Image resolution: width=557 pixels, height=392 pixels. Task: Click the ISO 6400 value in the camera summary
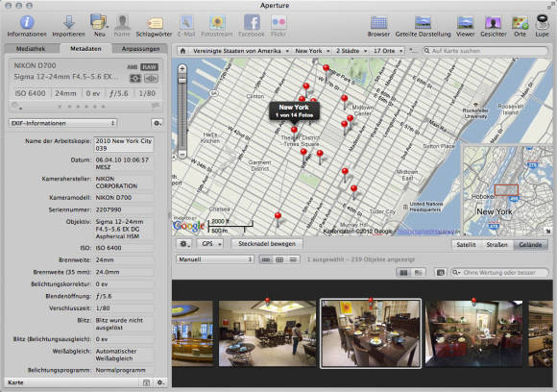[30, 93]
